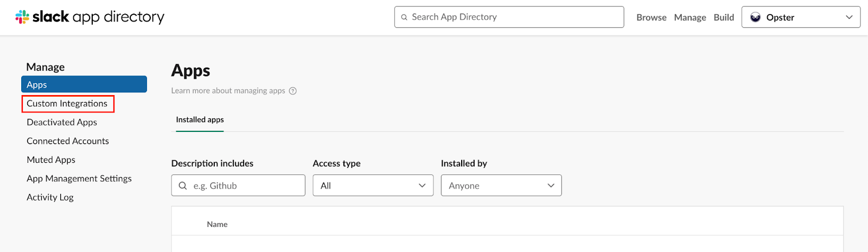Click the Slack logo icon
The height and width of the screenshot is (252, 868).
coord(22,17)
